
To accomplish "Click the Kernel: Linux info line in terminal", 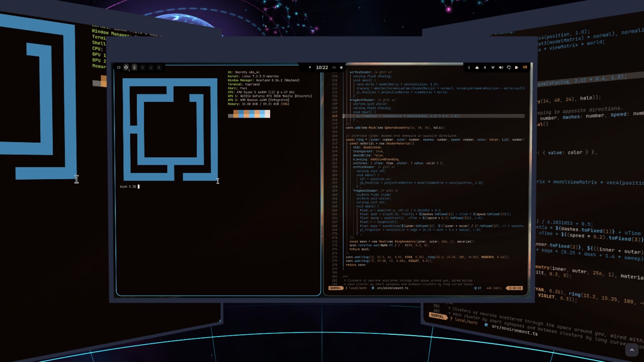I will point(253,76).
